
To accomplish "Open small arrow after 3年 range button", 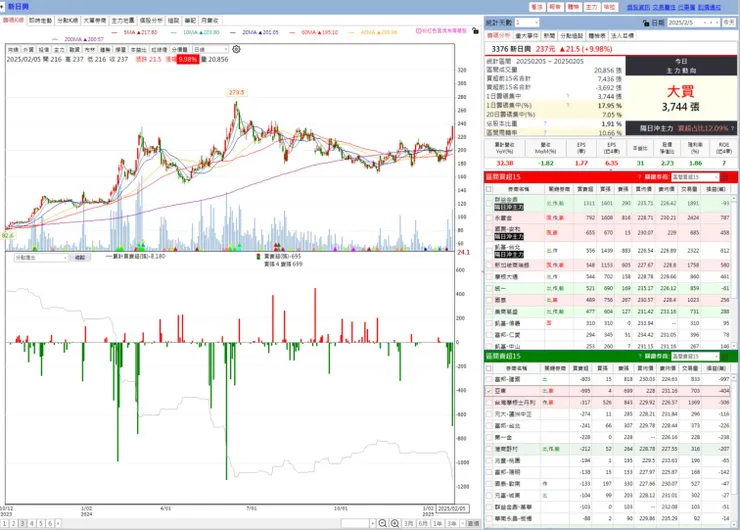I will (x=461, y=523).
